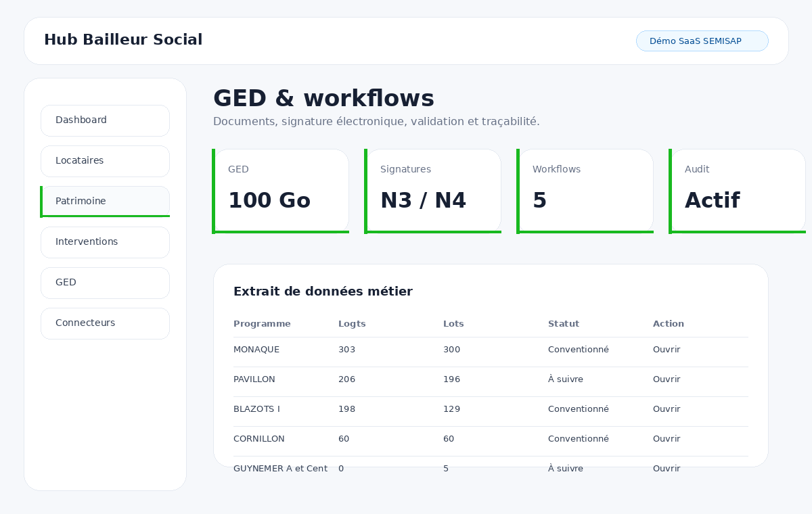812x514 pixels.
Task: Click the Logts column header
Action: click(x=352, y=324)
